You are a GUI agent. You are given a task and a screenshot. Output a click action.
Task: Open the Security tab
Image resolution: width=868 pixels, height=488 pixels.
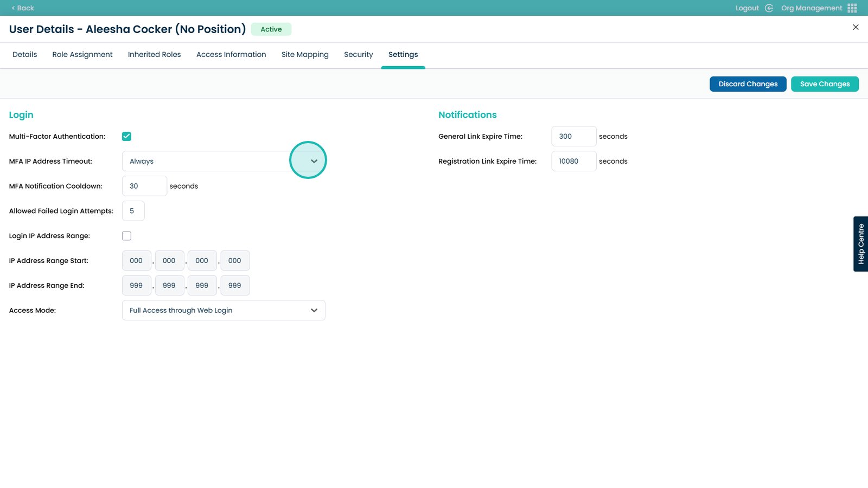[359, 55]
